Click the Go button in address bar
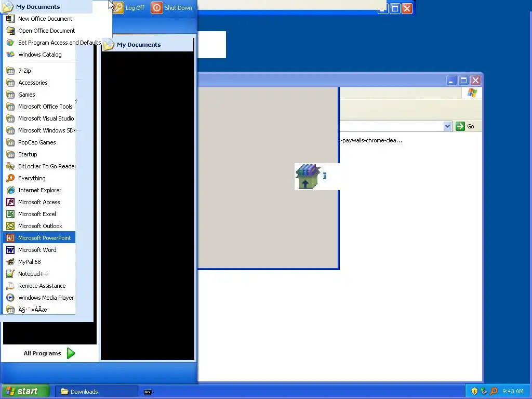532x399 pixels. click(x=465, y=126)
